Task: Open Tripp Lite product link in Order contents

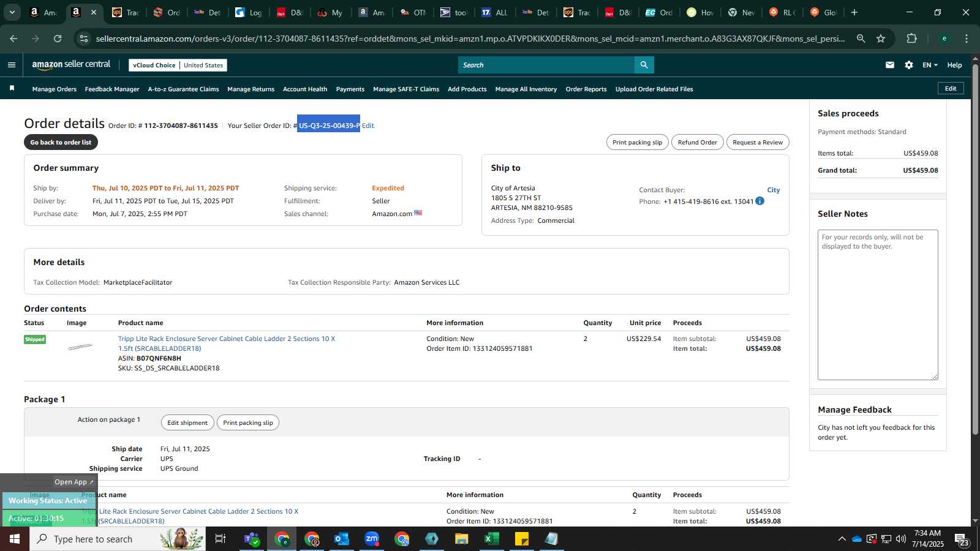Action: [x=227, y=343]
